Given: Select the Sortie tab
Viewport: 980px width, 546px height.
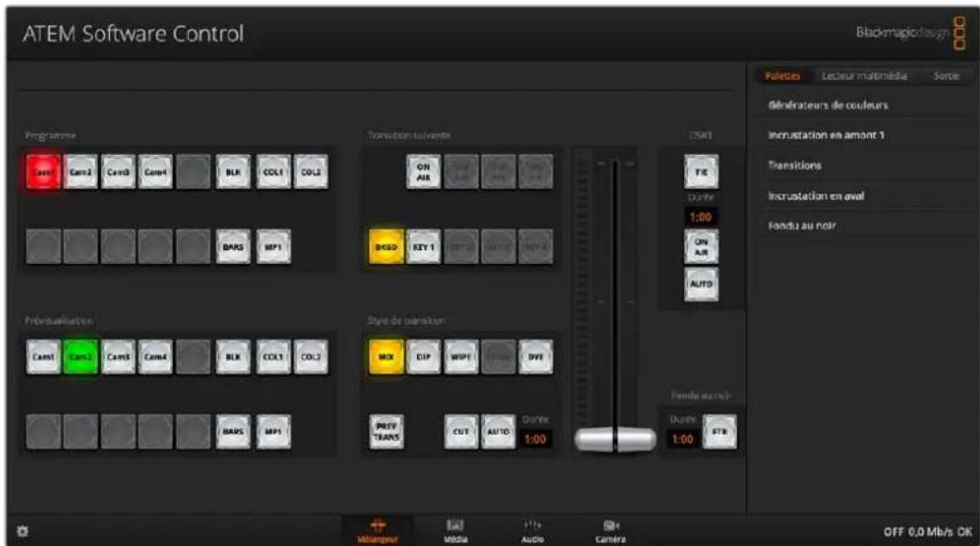Looking at the screenshot, I should click(x=945, y=76).
